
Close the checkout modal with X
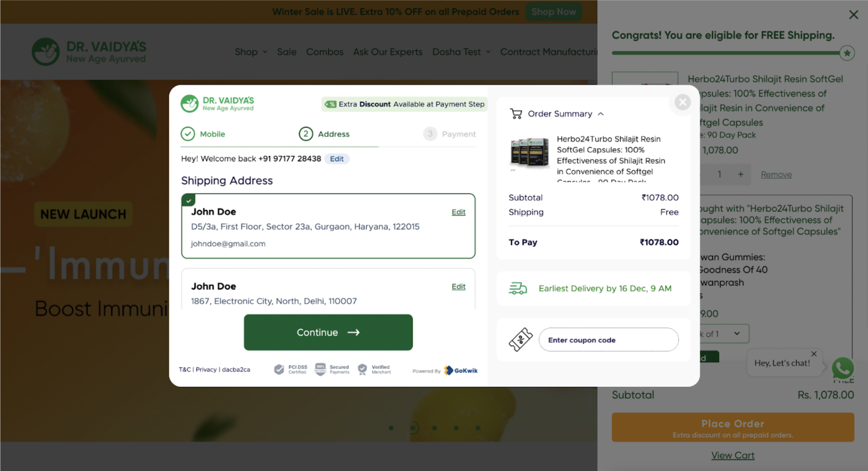[682, 102]
